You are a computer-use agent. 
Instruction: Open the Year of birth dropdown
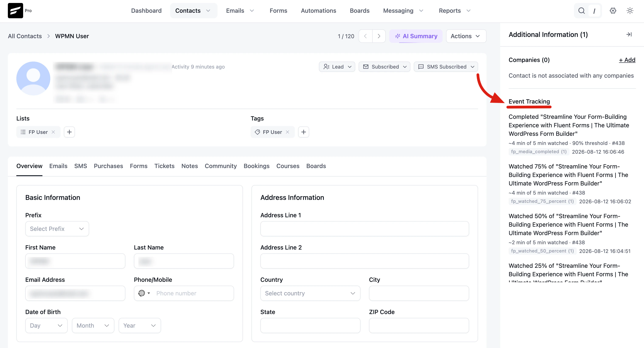click(x=140, y=326)
